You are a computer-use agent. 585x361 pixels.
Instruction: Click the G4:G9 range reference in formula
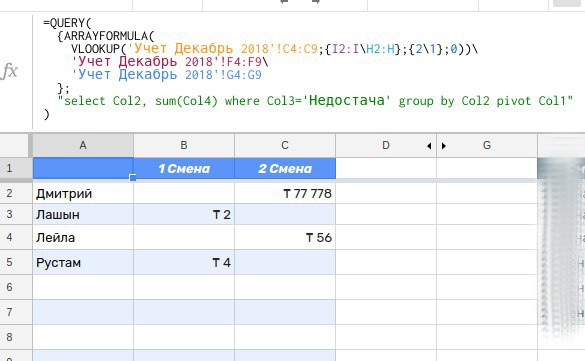[x=244, y=75]
